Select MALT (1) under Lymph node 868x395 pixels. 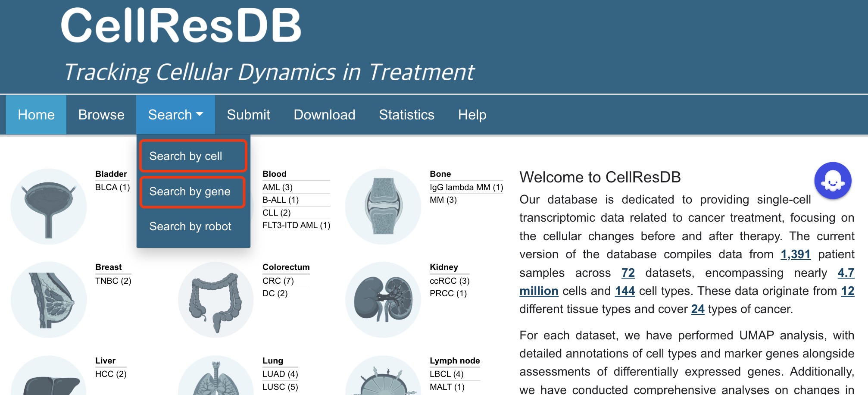447,387
